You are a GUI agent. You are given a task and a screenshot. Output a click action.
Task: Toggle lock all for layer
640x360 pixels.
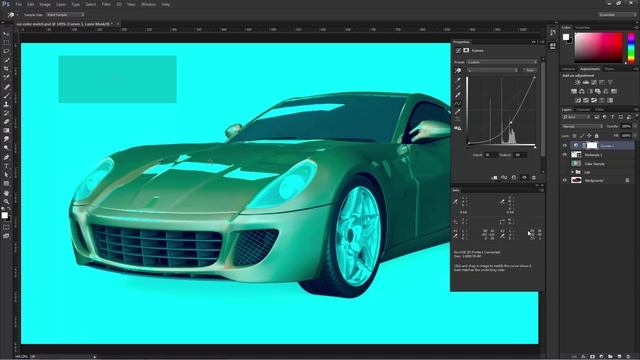pyautogui.click(x=596, y=136)
